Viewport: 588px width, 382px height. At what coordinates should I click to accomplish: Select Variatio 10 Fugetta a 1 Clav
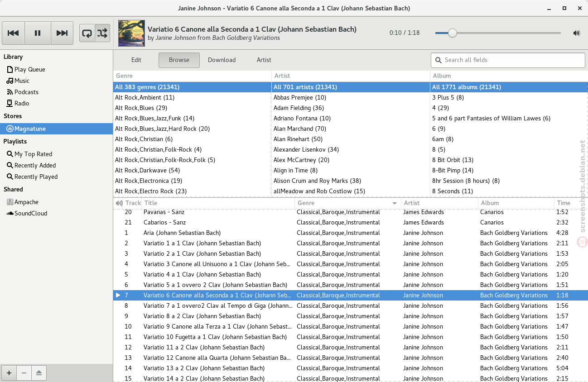[351, 337]
